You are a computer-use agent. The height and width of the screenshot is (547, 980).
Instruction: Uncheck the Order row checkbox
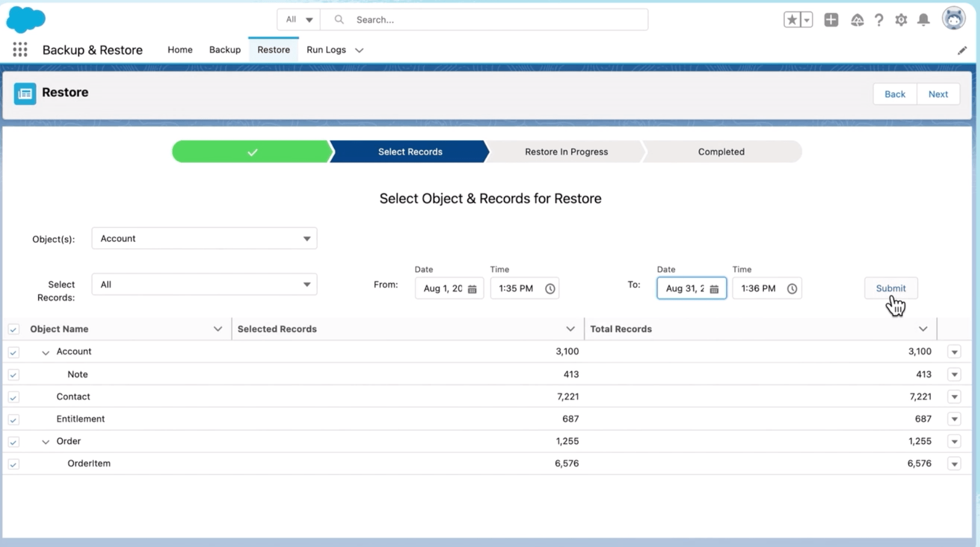13,442
